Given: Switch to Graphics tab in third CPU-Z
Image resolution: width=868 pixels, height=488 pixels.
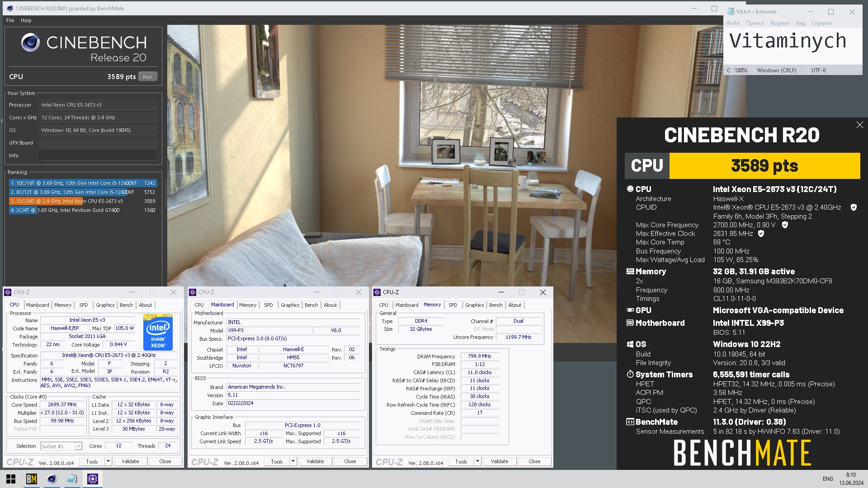Looking at the screenshot, I should 475,305.
